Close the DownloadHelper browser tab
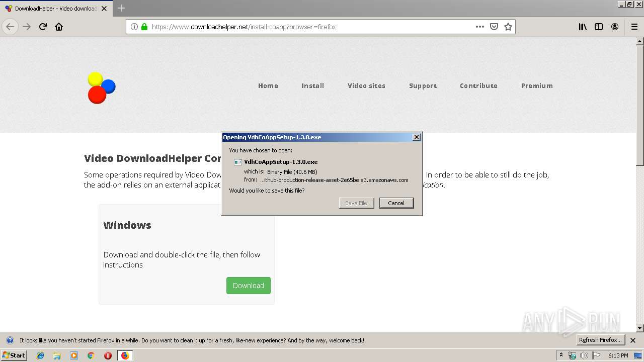Viewport: 644px width, 362px height. click(104, 9)
